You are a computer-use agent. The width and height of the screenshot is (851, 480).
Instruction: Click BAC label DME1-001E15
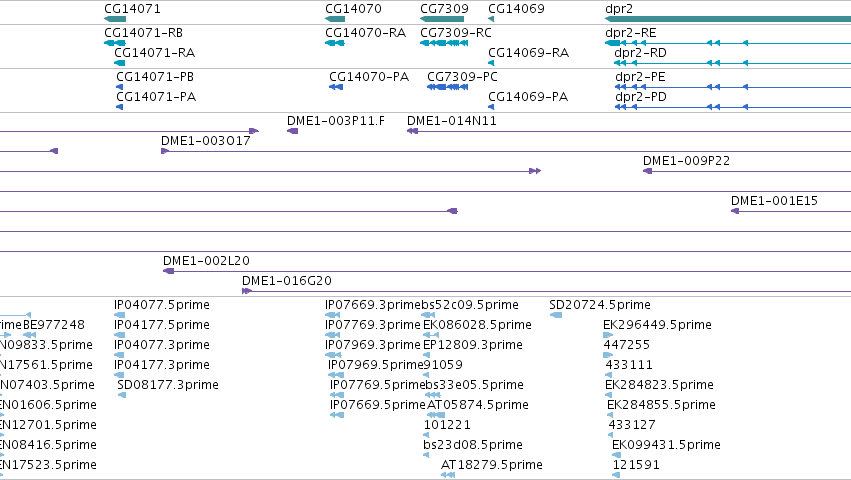[774, 201]
